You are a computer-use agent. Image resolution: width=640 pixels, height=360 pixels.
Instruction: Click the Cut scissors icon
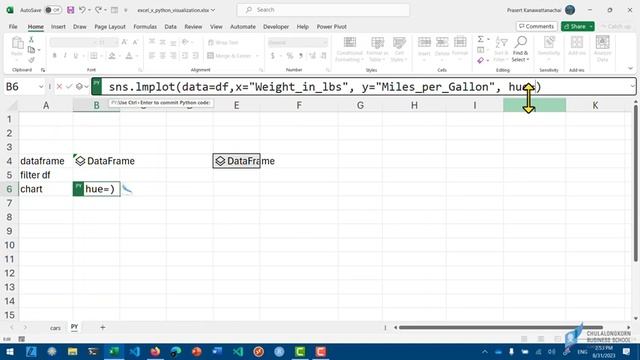click(x=31, y=40)
